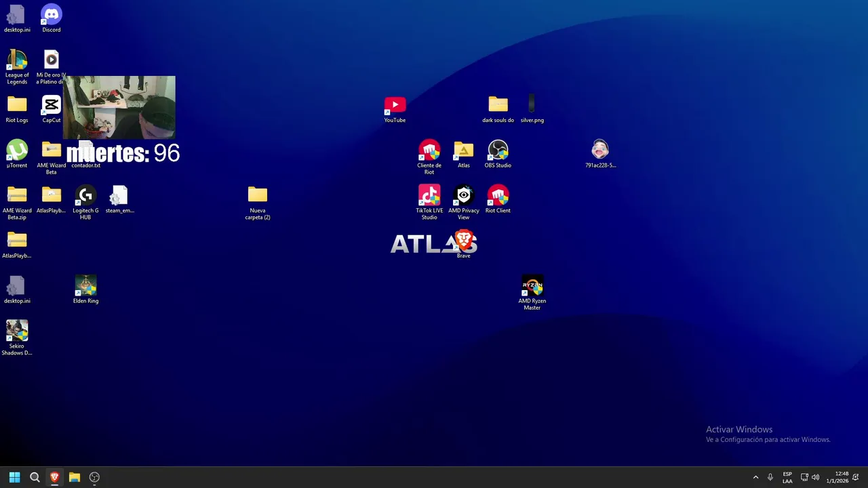Select the steam_em... file icon
The image size is (868, 488).
coord(120,199)
